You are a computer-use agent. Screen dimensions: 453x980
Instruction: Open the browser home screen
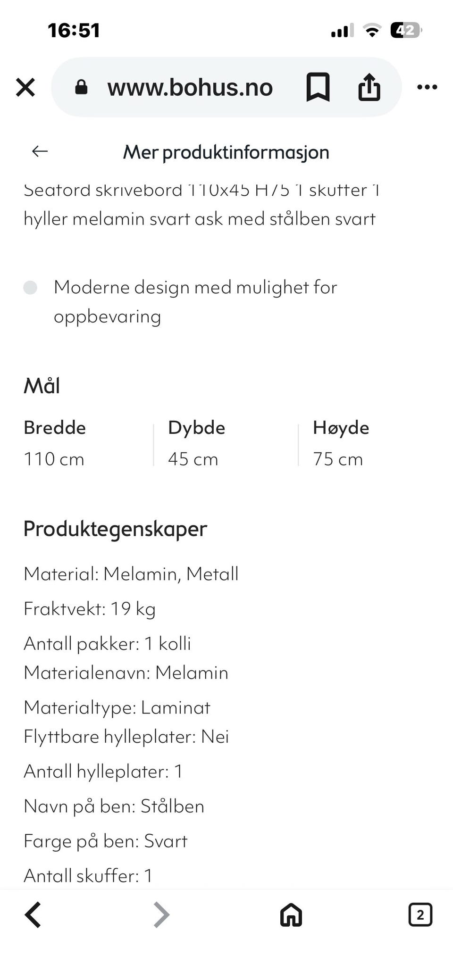(x=291, y=914)
